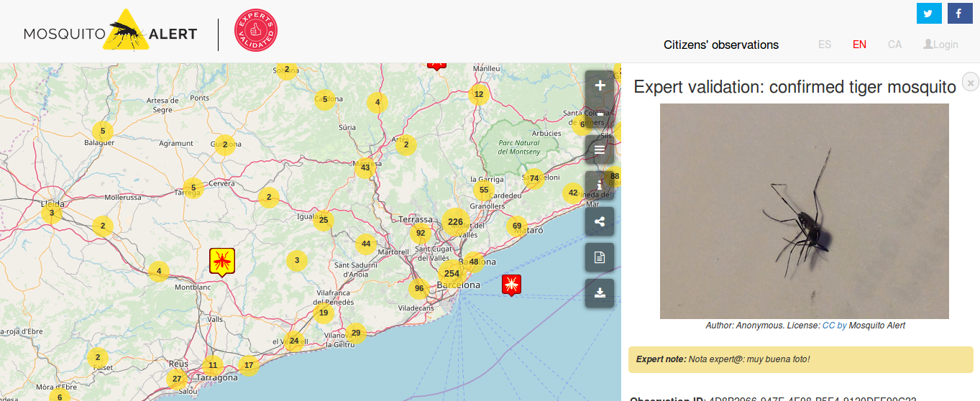
Task: Open the Twitter share button
Action: pos(929,13)
